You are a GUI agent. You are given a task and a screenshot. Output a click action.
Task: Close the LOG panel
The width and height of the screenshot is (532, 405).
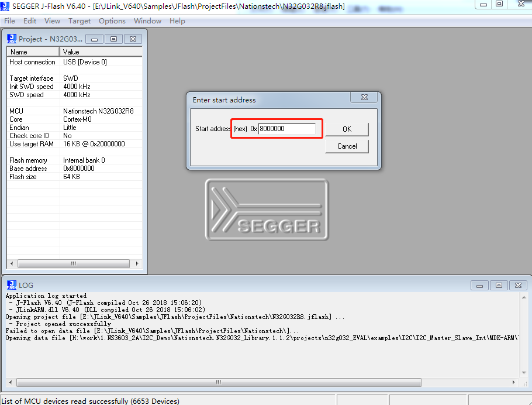point(518,286)
